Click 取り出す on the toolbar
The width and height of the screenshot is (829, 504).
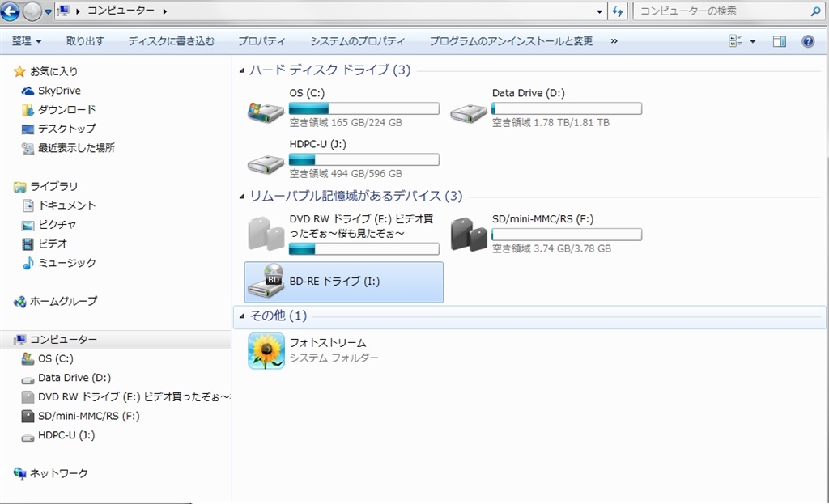[85, 41]
